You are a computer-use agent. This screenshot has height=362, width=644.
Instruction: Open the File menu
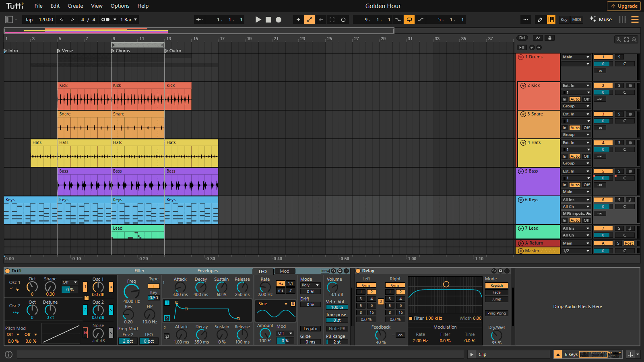tap(39, 6)
